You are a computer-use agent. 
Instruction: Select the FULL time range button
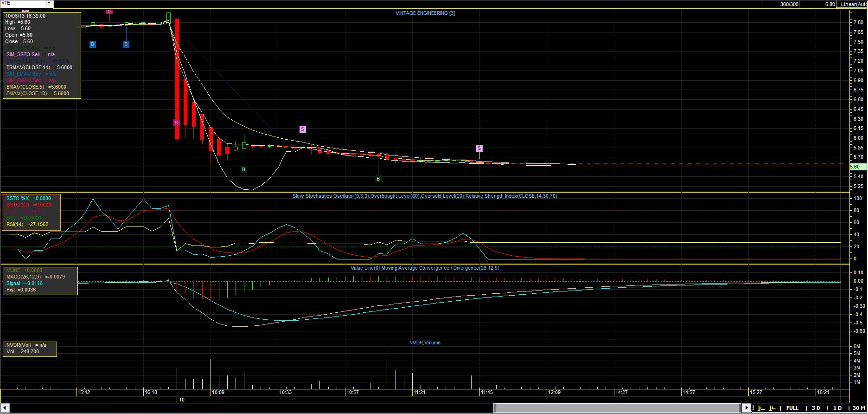pos(792,408)
